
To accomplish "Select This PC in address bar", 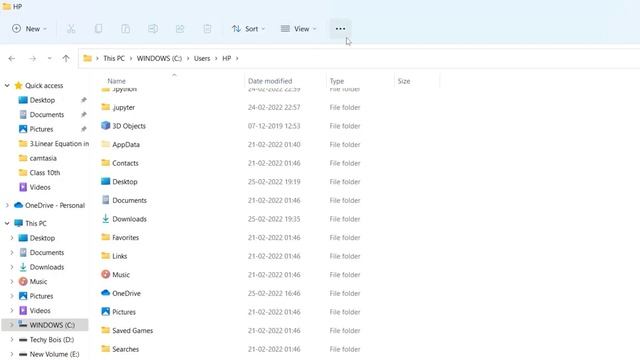I will point(114,58).
